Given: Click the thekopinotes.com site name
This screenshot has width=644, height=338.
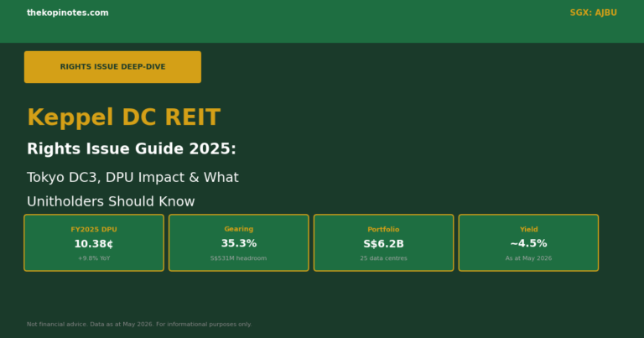Looking at the screenshot, I should (68, 13).
